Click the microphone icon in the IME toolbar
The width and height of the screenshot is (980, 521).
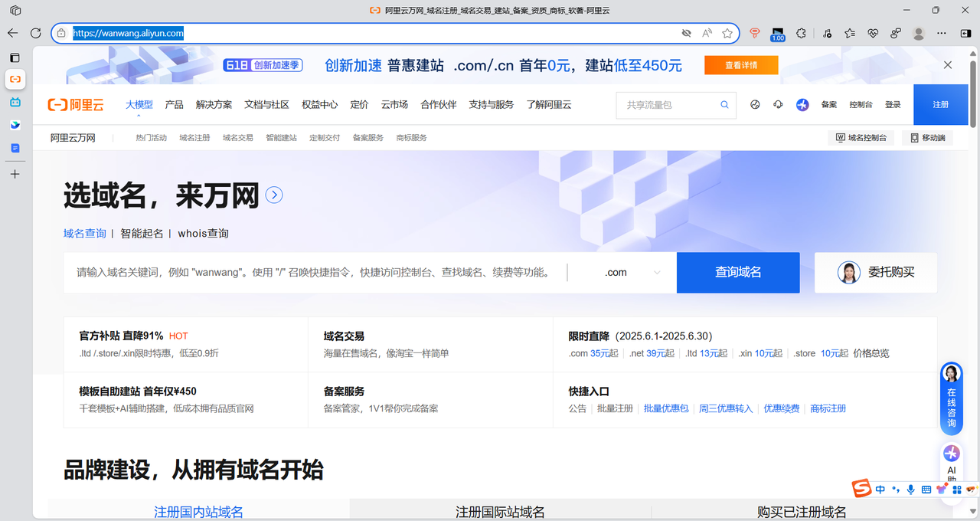coord(910,489)
